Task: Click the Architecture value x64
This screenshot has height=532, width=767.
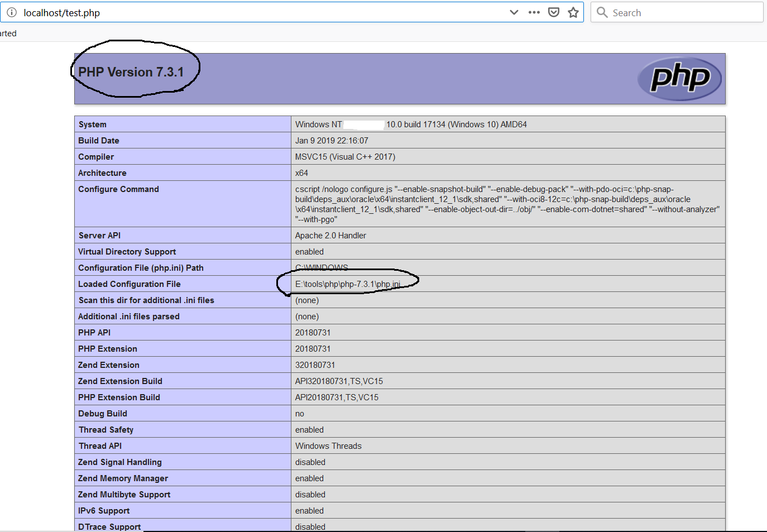Action: [x=301, y=173]
